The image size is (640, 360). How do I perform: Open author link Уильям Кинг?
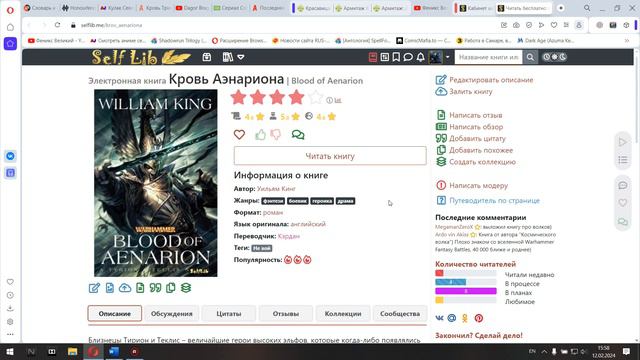point(276,189)
